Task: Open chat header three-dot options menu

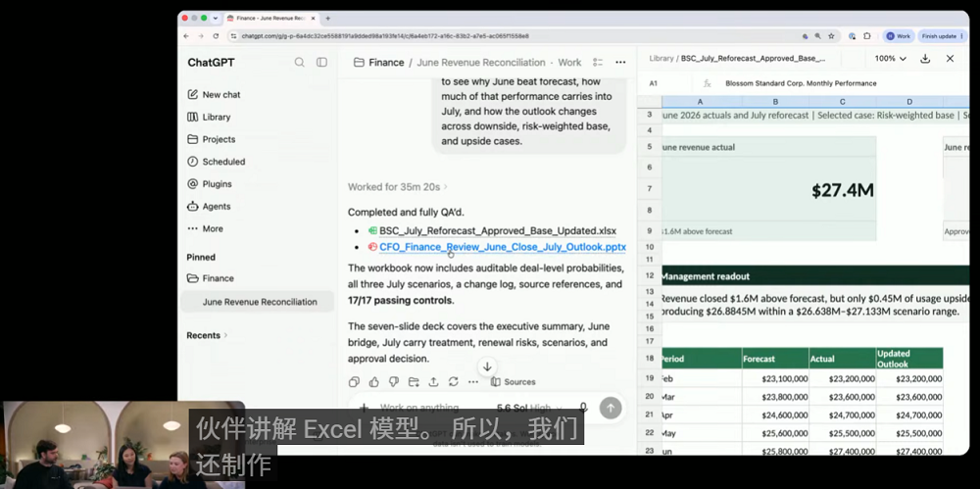Action: point(620,63)
